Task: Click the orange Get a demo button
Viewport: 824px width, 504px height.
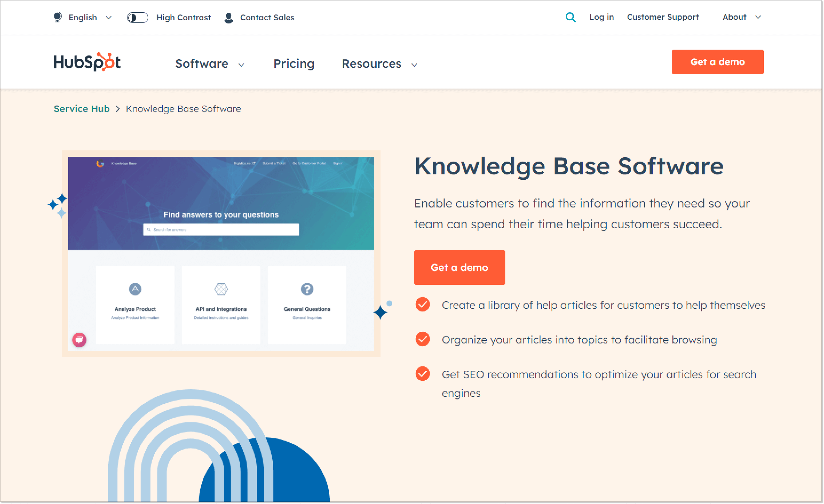Action: point(459,267)
